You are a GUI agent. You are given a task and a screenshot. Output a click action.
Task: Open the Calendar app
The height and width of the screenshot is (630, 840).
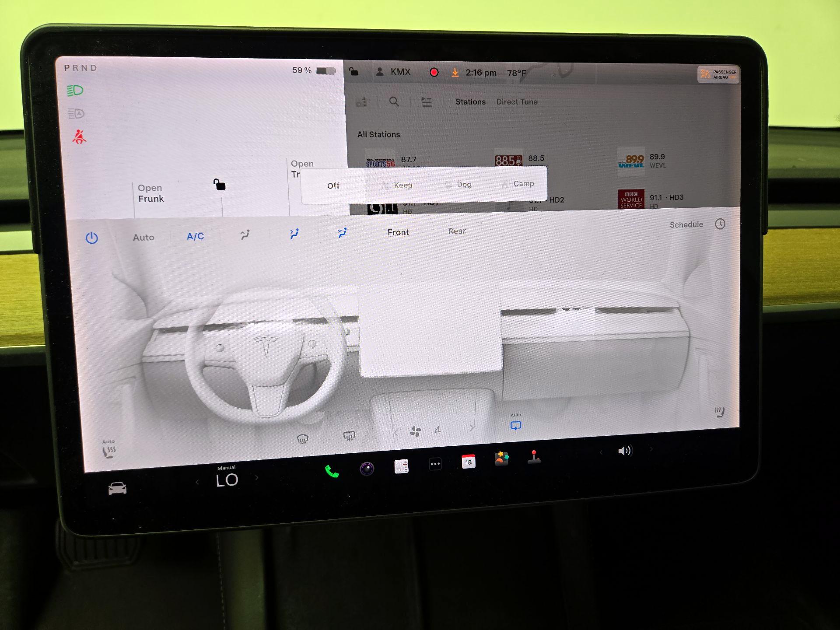(x=468, y=462)
